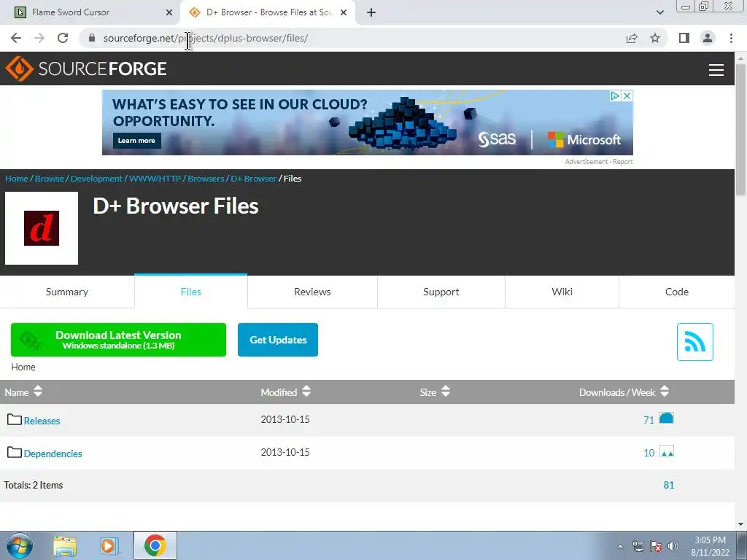Click the Get Updates button
This screenshot has height=560, width=747.
pos(278,340)
